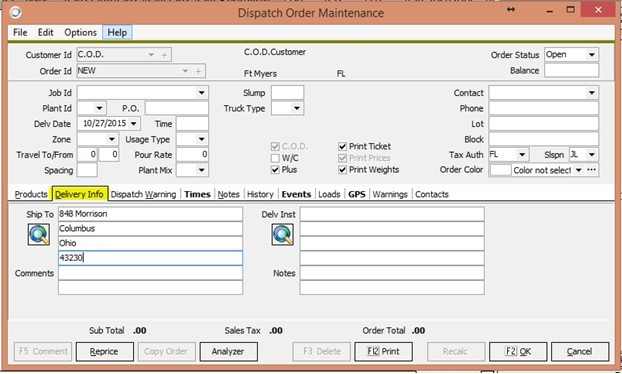Click the Analyzer button
The image size is (622, 374).
point(228,351)
